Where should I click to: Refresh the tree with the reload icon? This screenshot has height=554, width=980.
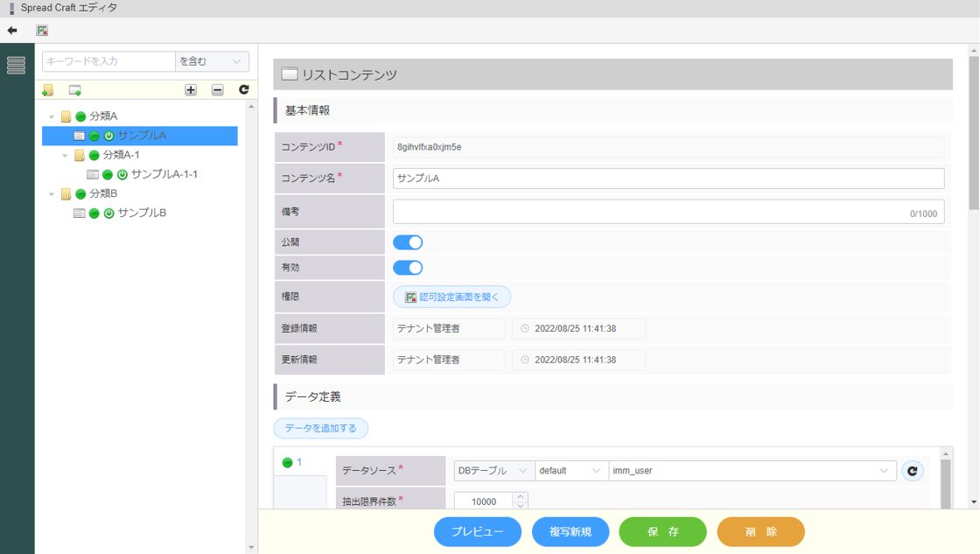click(244, 90)
